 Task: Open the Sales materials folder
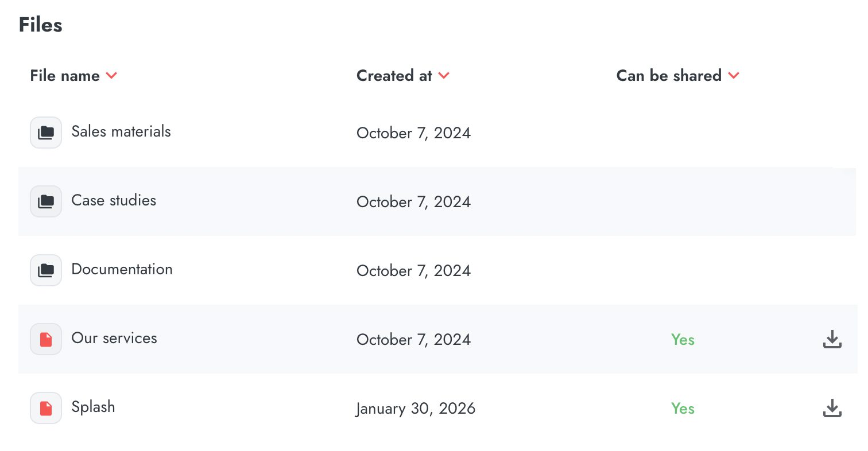pos(121,131)
